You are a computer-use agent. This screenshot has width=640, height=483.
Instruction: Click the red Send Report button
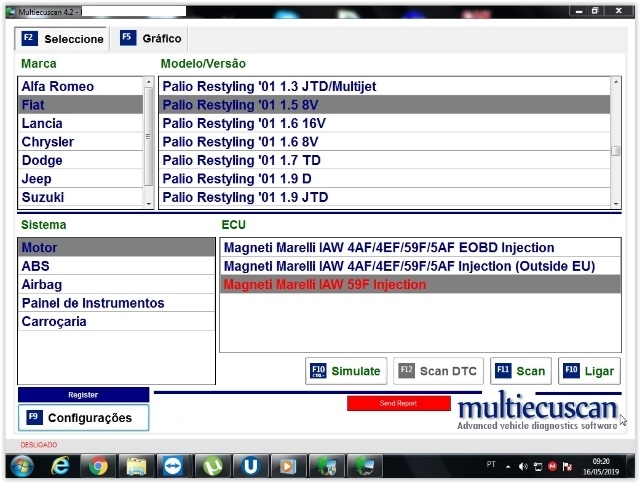398,403
